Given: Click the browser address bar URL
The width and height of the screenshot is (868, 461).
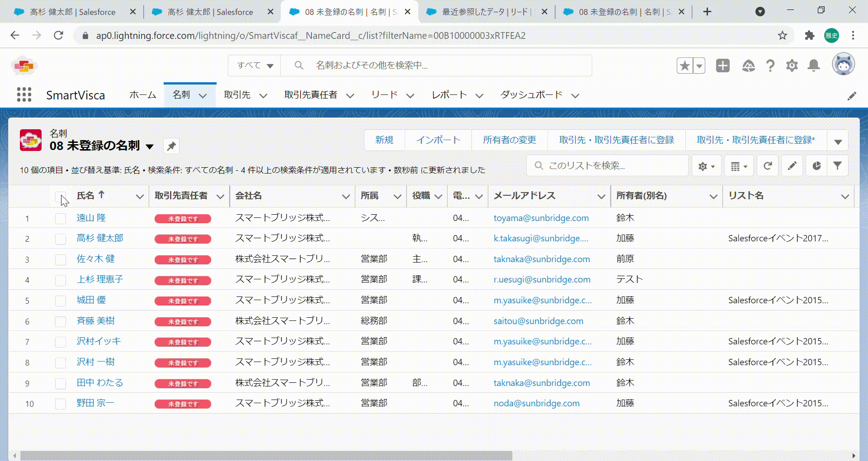Looking at the screenshot, I should point(311,36).
